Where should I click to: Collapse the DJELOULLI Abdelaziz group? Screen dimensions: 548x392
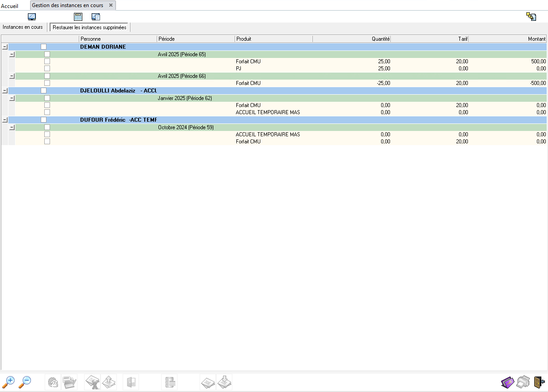point(5,91)
